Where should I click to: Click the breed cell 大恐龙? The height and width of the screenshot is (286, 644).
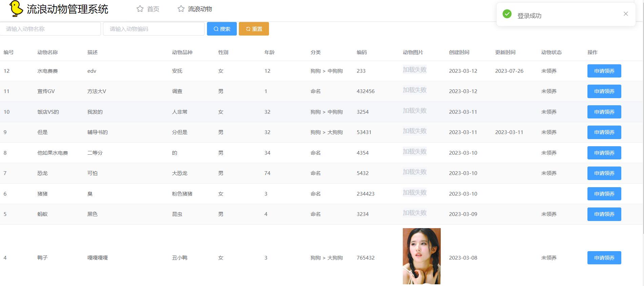point(180,173)
